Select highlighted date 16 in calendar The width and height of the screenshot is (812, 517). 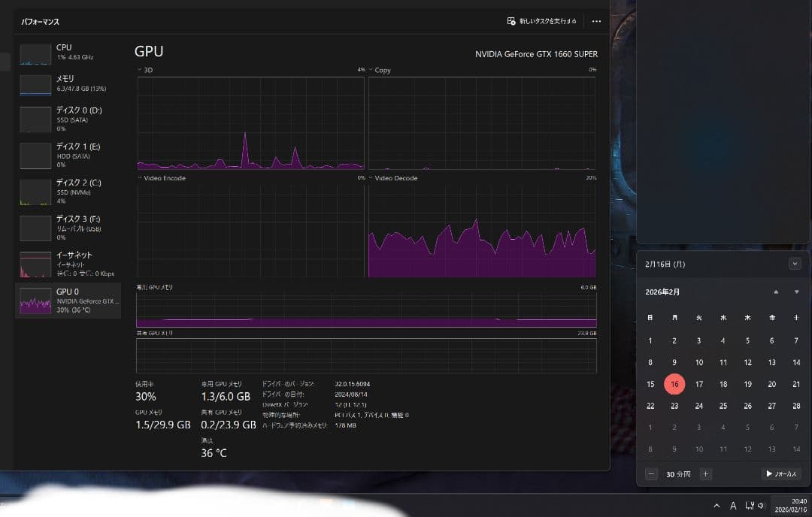coord(674,384)
